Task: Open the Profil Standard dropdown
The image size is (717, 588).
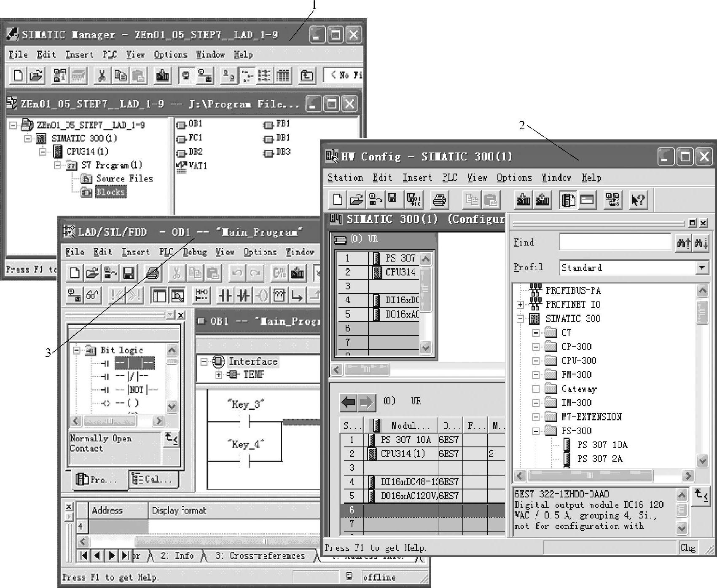Action: click(702, 267)
